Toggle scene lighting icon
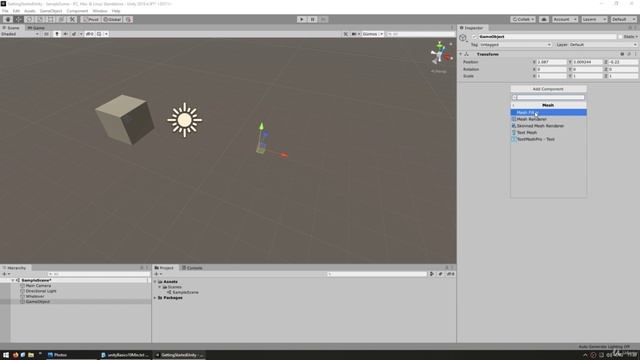The image size is (640, 360). pos(57,34)
